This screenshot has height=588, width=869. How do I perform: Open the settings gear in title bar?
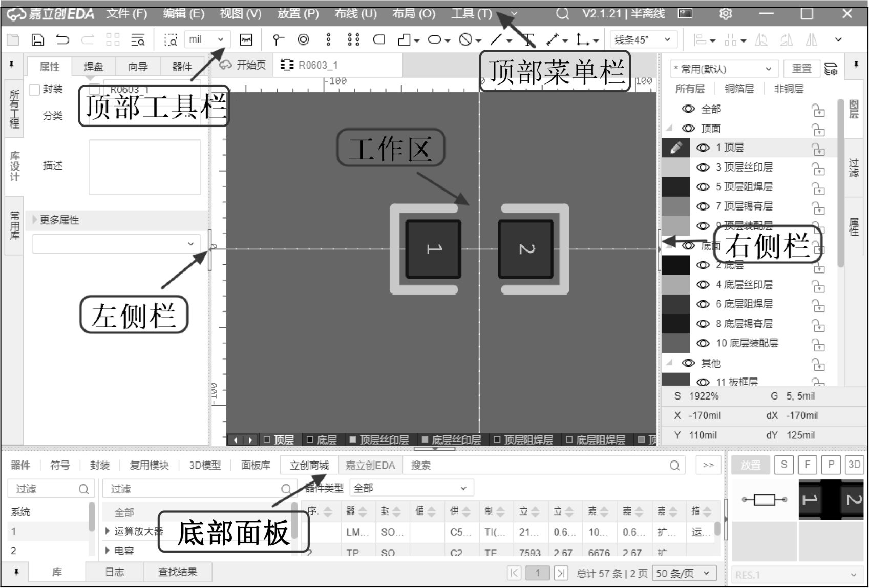click(726, 14)
